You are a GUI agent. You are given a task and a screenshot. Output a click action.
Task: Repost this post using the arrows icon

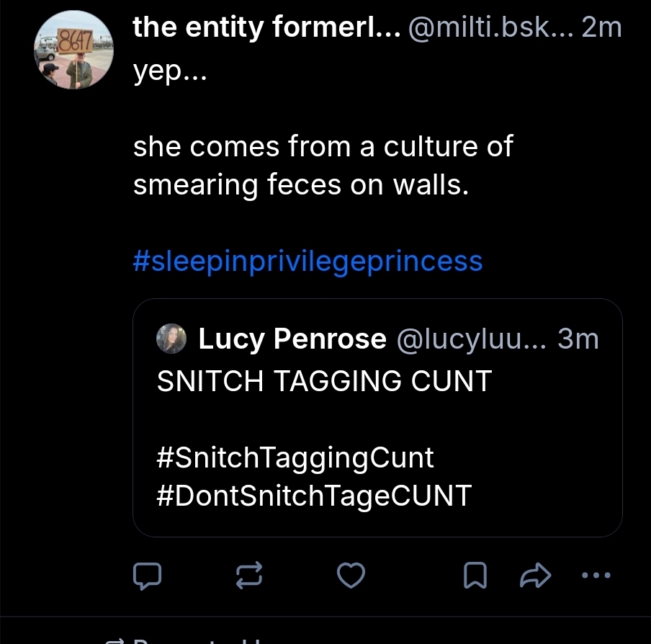point(249,576)
